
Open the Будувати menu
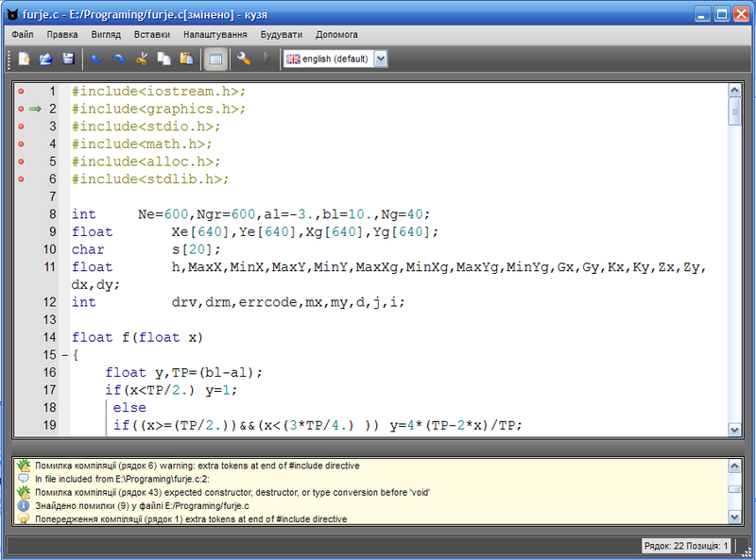tap(282, 35)
